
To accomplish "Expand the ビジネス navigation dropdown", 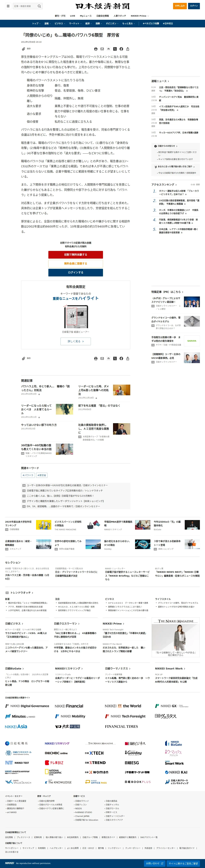I will click(x=60, y=24).
